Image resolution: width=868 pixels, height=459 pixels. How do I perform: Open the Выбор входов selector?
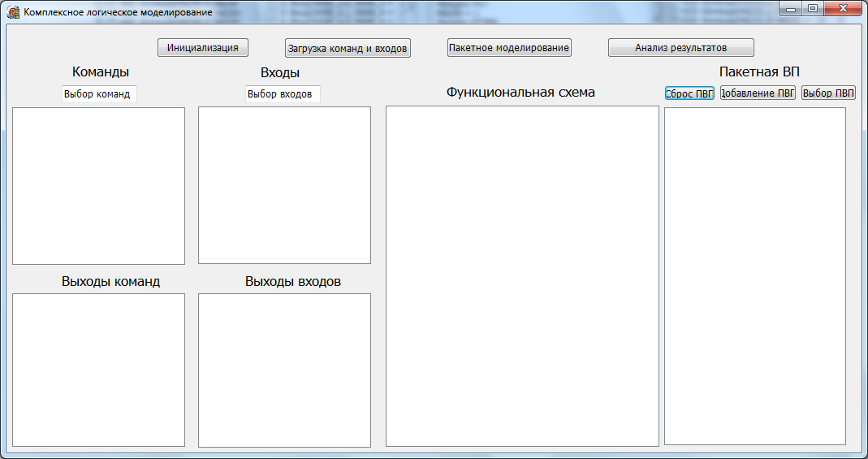click(283, 94)
